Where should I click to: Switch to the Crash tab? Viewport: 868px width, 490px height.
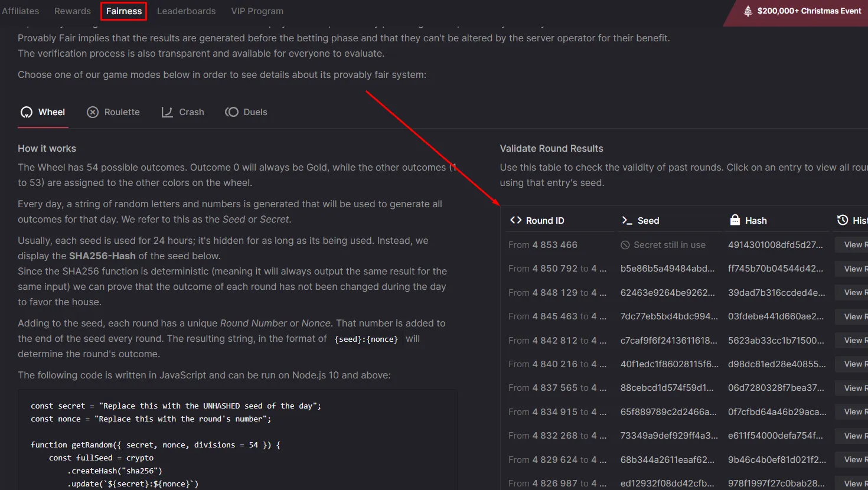click(x=183, y=112)
